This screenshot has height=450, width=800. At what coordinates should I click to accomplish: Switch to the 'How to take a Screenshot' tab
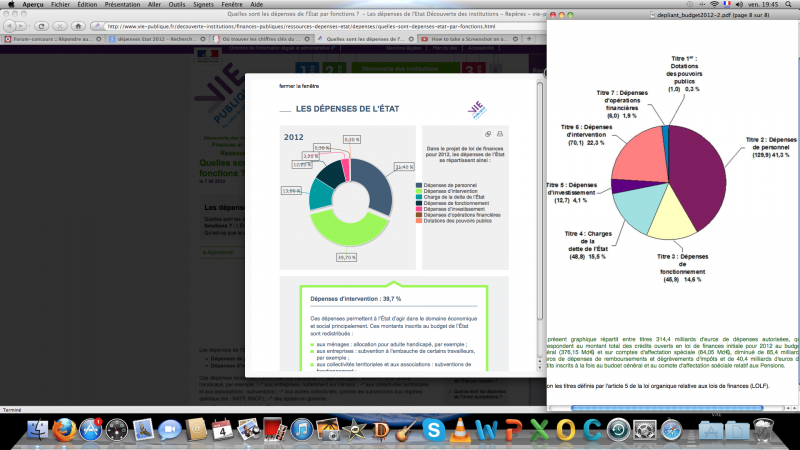click(x=465, y=38)
